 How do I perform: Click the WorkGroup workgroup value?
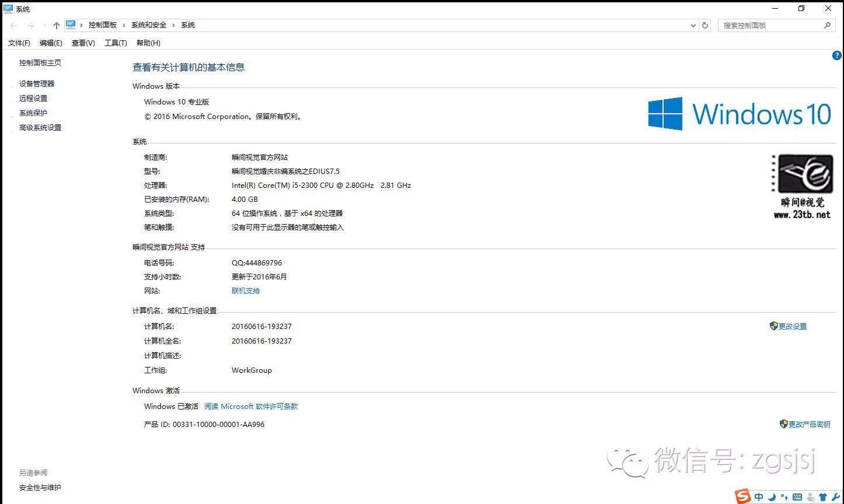(252, 370)
